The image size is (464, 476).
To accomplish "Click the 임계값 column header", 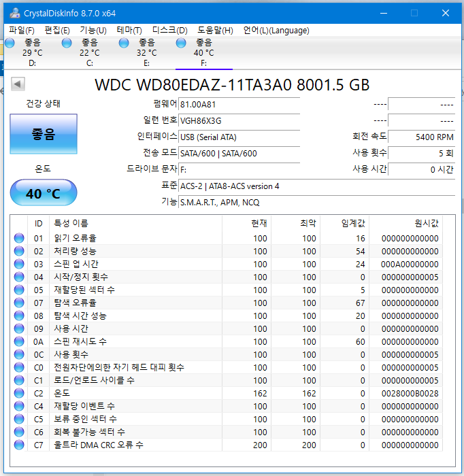I will 345,224.
